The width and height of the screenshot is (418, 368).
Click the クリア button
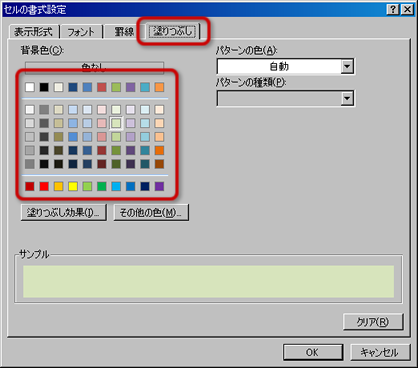(373, 322)
